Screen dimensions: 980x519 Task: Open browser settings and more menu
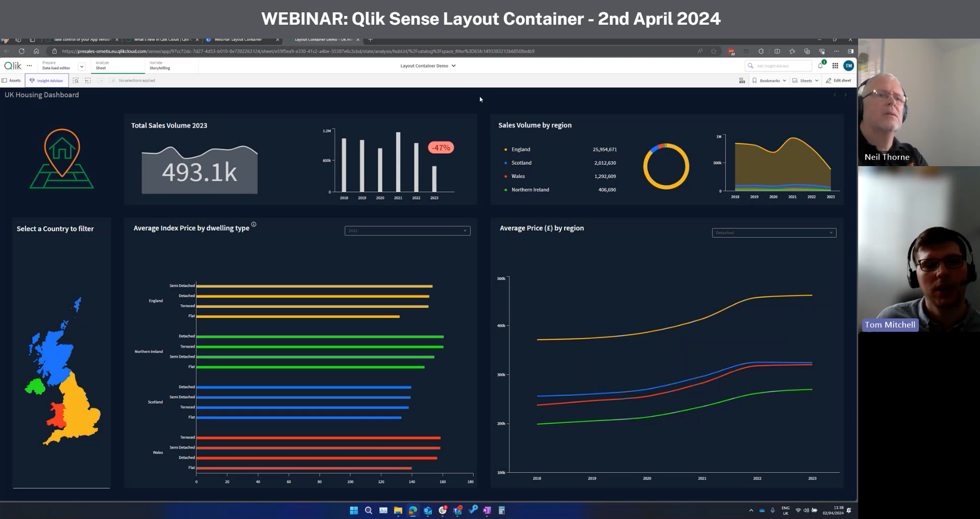pyautogui.click(x=837, y=51)
